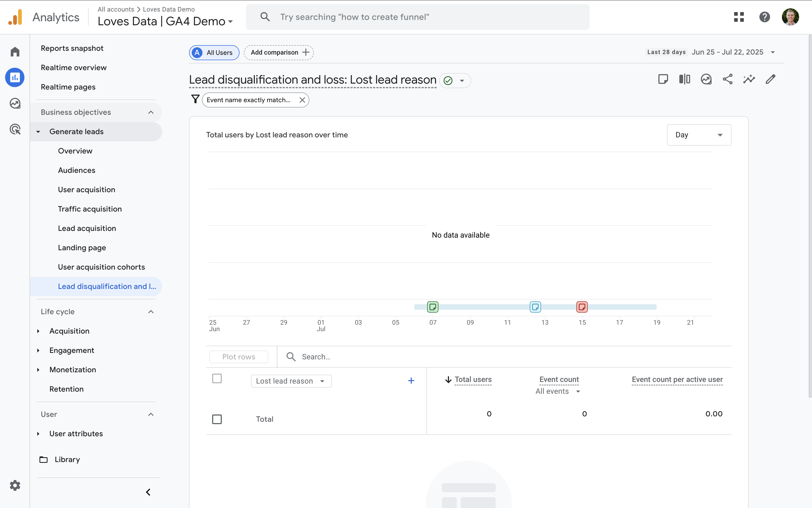Image resolution: width=812 pixels, height=508 pixels.
Task: Collapse the Business objectives section
Action: (x=151, y=112)
